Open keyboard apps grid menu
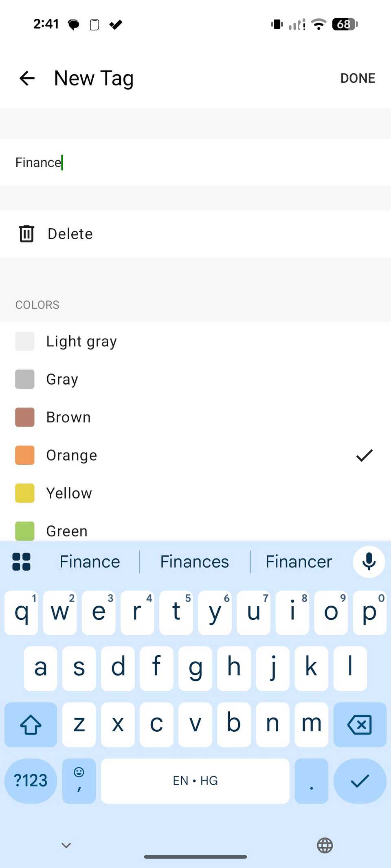Image resolution: width=391 pixels, height=868 pixels. point(22,562)
